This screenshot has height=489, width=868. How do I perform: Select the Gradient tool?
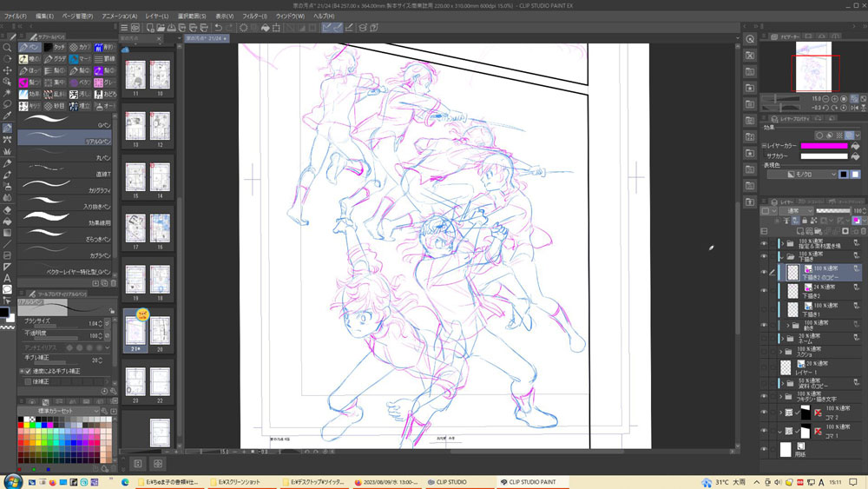7,233
